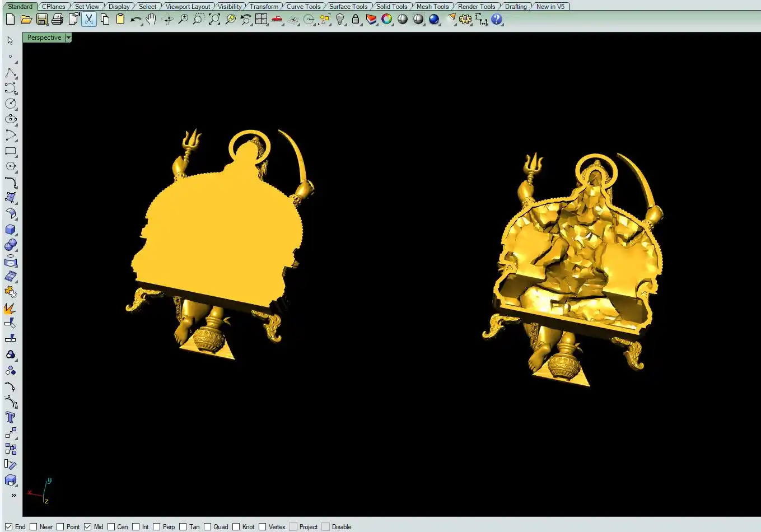Switch to the Mesh Tools tab
Image resolution: width=761 pixels, height=532 pixels.
[432, 7]
